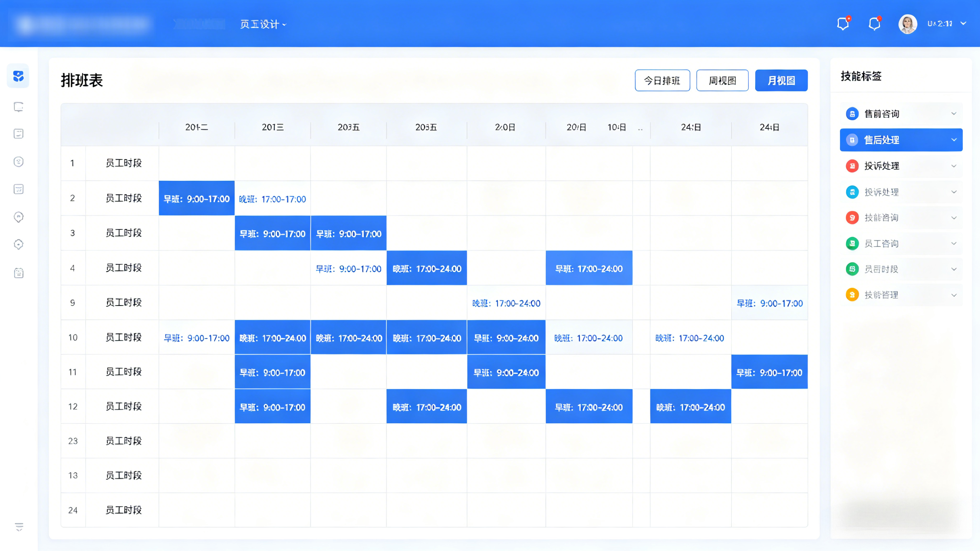Click the smiley face sidebar icon
Viewport: 980px width, 551px height.
tap(19, 162)
